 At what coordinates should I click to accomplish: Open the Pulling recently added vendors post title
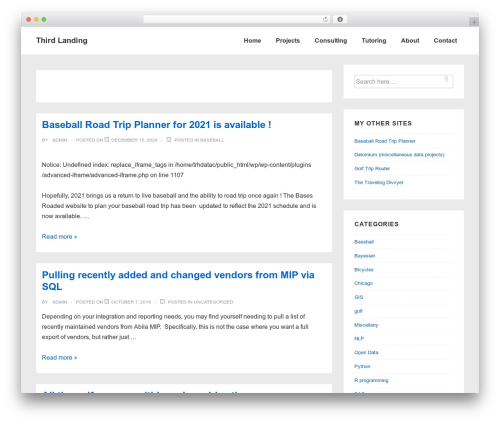click(x=178, y=281)
